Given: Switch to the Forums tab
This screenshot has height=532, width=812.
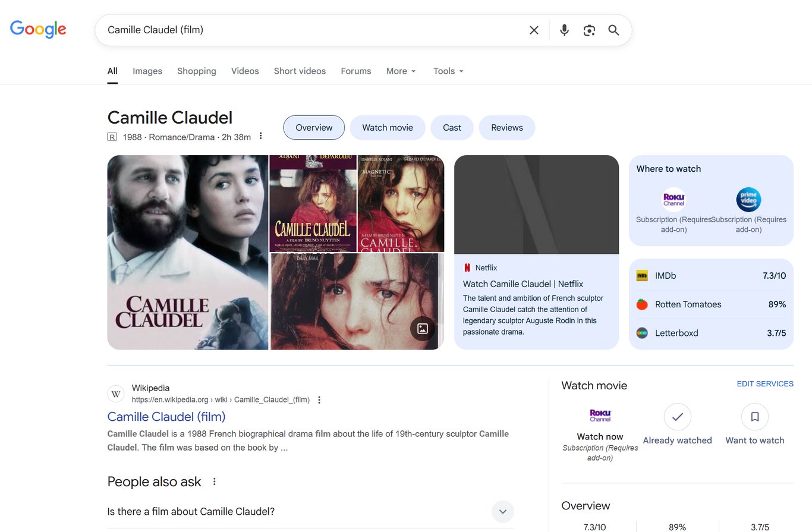Looking at the screenshot, I should pos(356,71).
